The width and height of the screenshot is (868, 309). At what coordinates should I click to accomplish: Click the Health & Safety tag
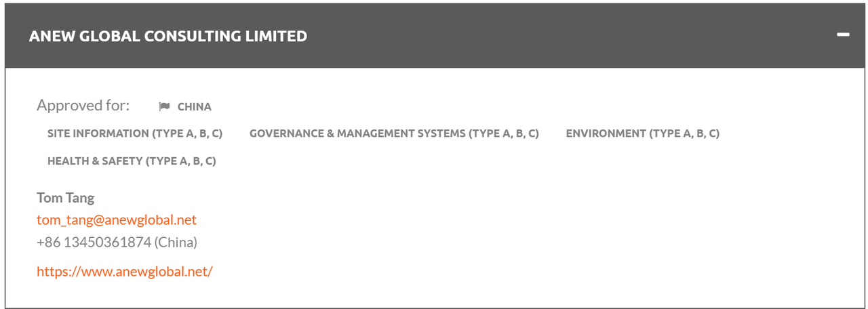132,161
